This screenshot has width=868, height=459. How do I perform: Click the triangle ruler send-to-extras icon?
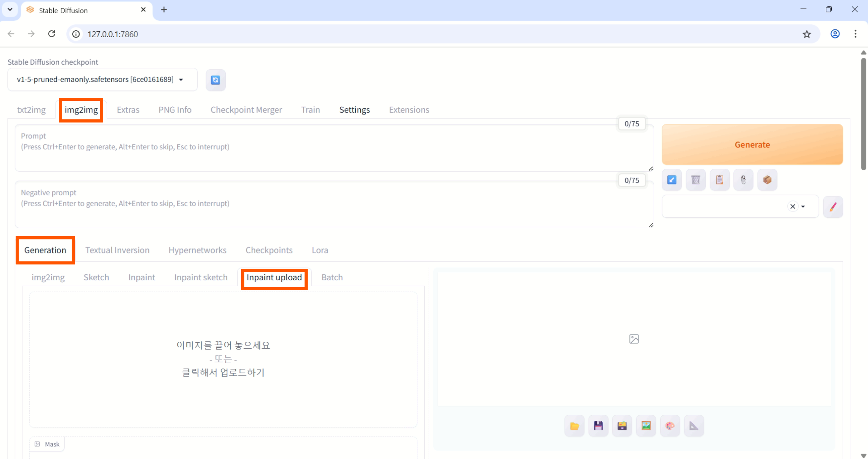pos(694,426)
